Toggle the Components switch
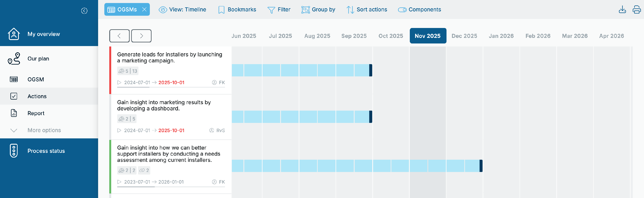This screenshot has width=644, height=198. [402, 10]
